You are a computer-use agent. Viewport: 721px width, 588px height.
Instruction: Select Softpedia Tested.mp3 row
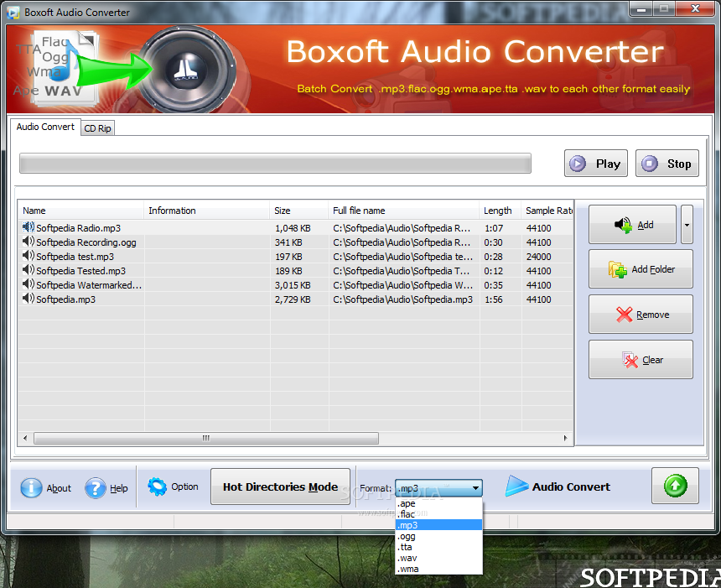(295, 271)
